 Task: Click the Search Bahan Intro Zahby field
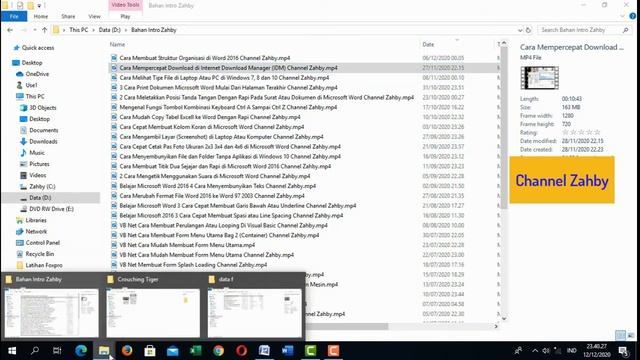coord(580,30)
